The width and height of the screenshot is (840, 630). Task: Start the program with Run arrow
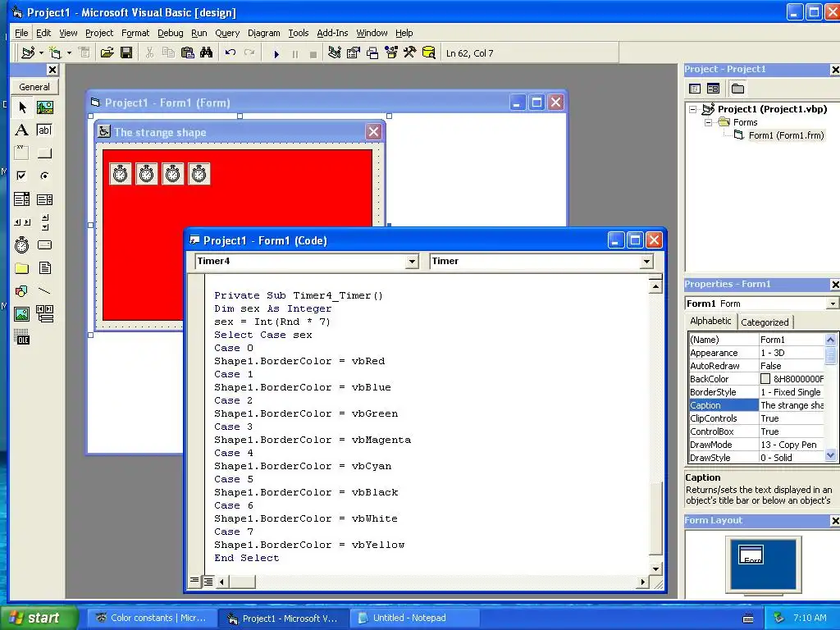(x=276, y=53)
